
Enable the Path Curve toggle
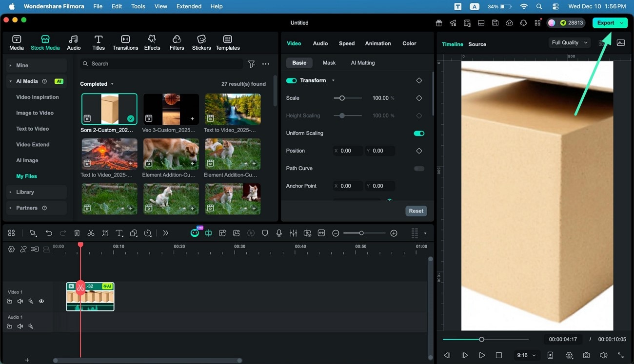(418, 168)
